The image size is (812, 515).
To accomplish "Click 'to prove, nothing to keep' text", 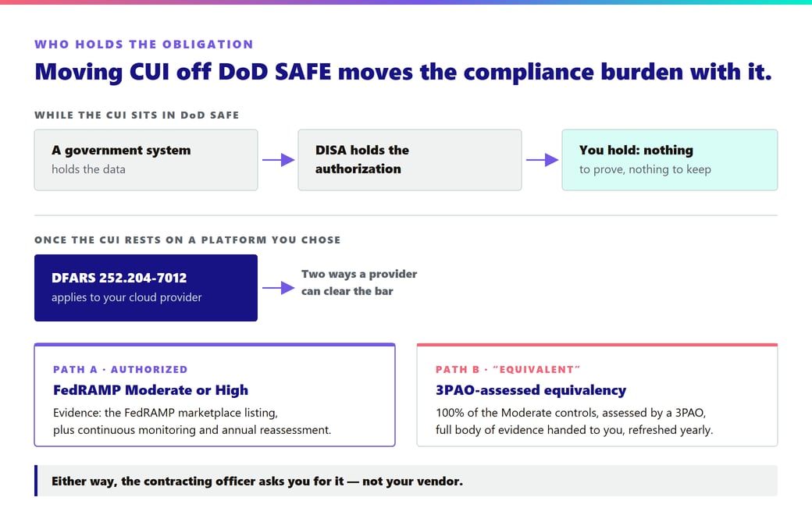I will click(x=645, y=169).
